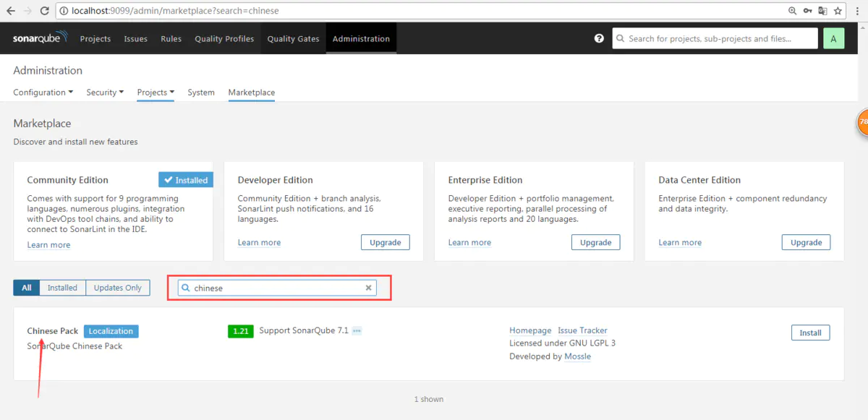868x420 pixels.
Task: Open the Configuration dropdown
Action: pos(43,93)
